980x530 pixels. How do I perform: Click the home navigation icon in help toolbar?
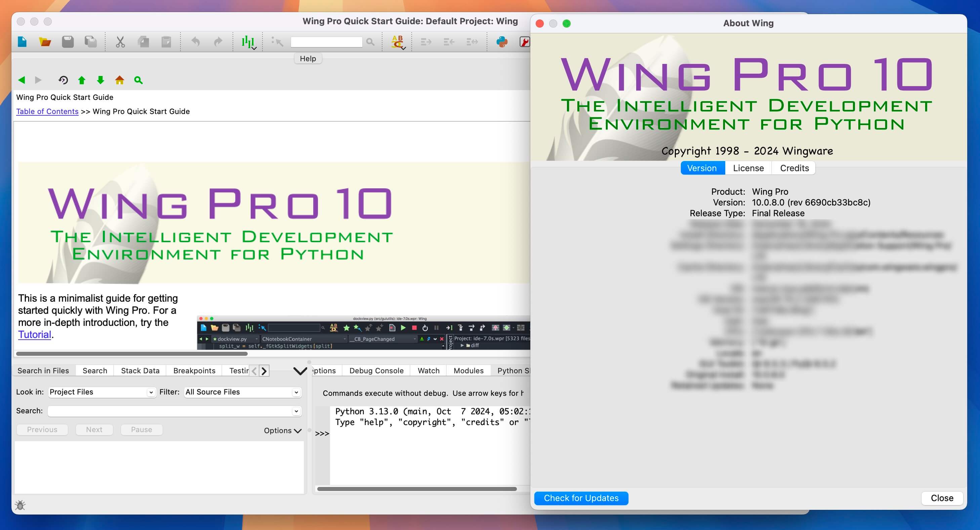pyautogui.click(x=119, y=80)
